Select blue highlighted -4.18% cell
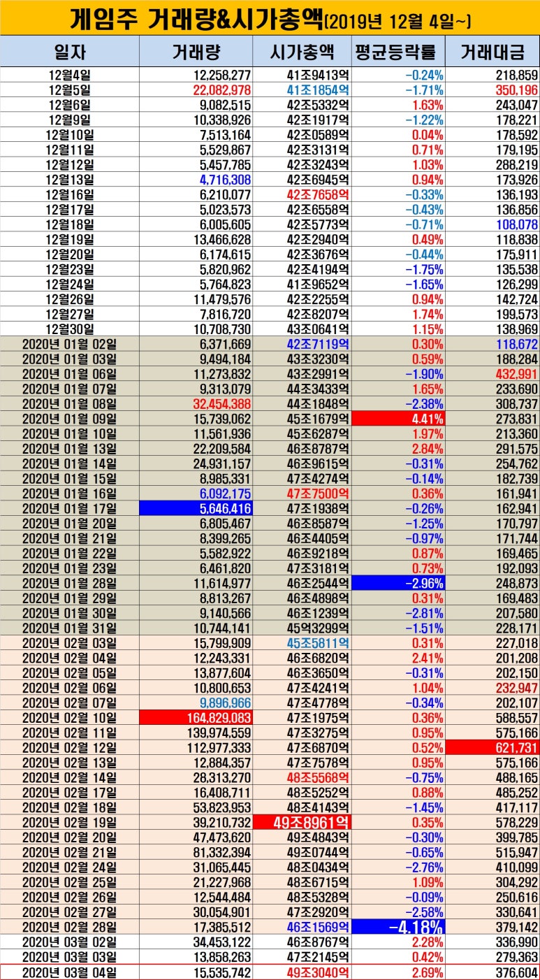This screenshot has height=980, width=540. click(397, 928)
